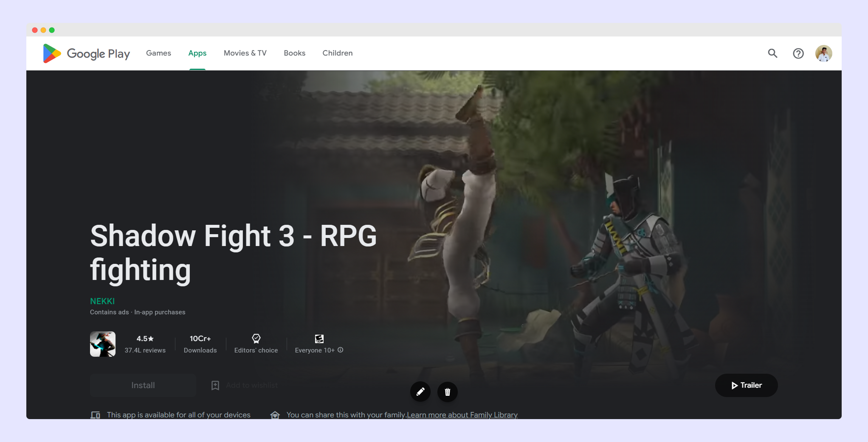Open the profile avatar menu
The height and width of the screenshot is (442, 868).
pos(824,53)
